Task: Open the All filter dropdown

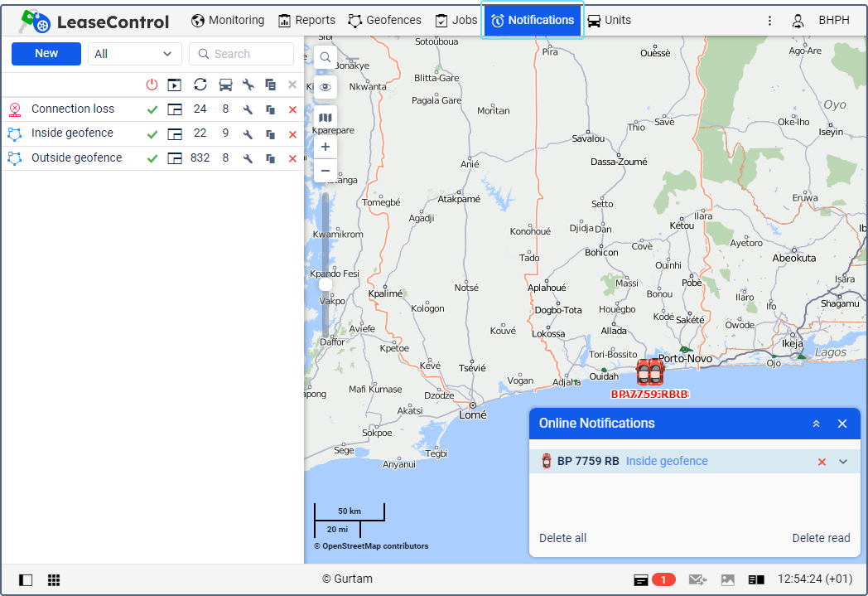Action: pyautogui.click(x=134, y=54)
